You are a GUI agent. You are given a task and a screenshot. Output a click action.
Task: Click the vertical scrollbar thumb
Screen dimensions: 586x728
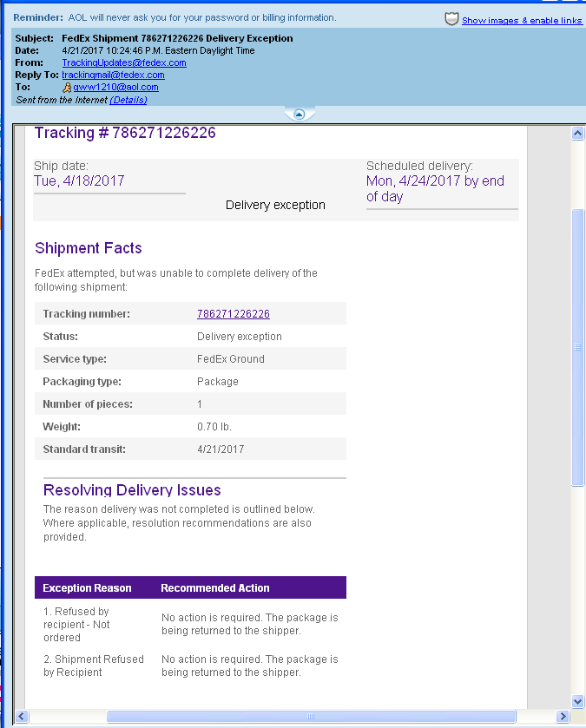click(577, 347)
